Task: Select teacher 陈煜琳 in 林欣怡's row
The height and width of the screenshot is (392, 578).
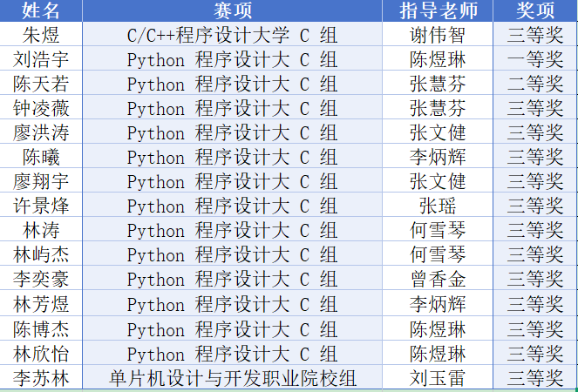Action: pos(438,353)
